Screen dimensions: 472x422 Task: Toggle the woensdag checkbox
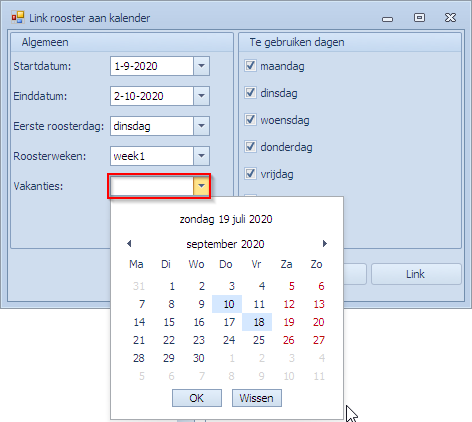coord(250,119)
